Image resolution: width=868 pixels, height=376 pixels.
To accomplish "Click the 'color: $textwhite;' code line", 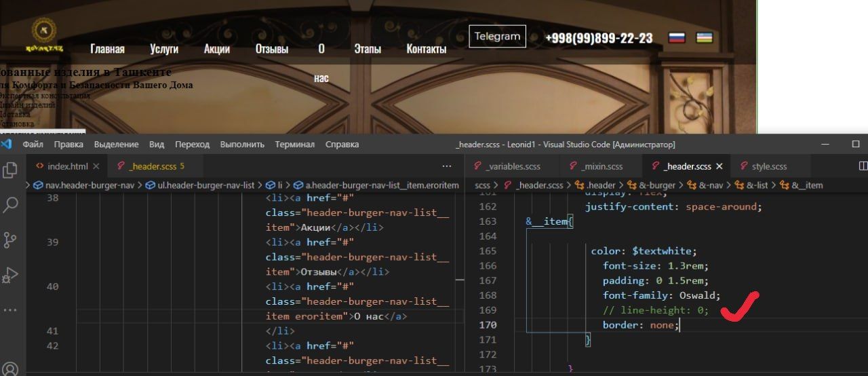I will (x=644, y=251).
